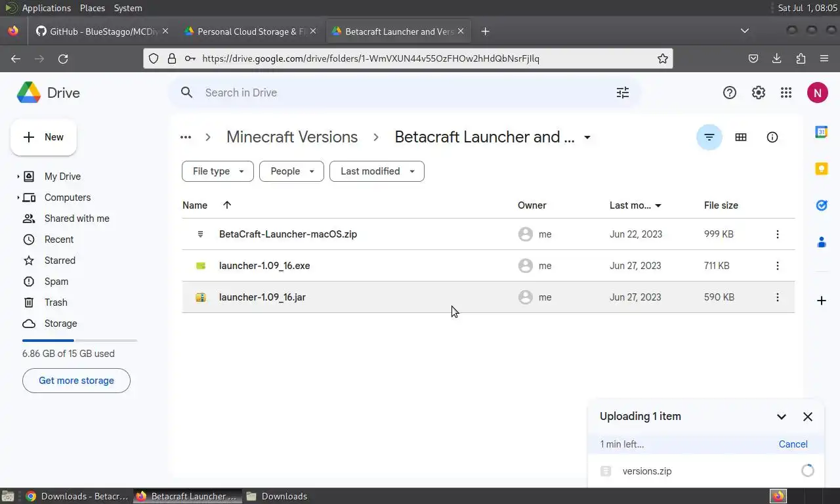Viewport: 840px width, 504px height.
Task: Open more actions for BetaCraft-Launcher-macOS.zip
Action: [778, 234]
